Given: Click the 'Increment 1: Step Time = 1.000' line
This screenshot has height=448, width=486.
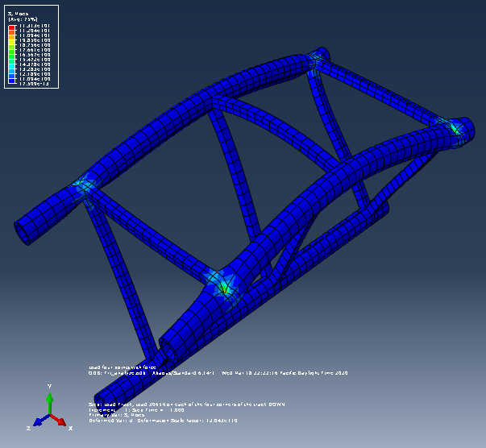Looking at the screenshot, I should point(136,410).
